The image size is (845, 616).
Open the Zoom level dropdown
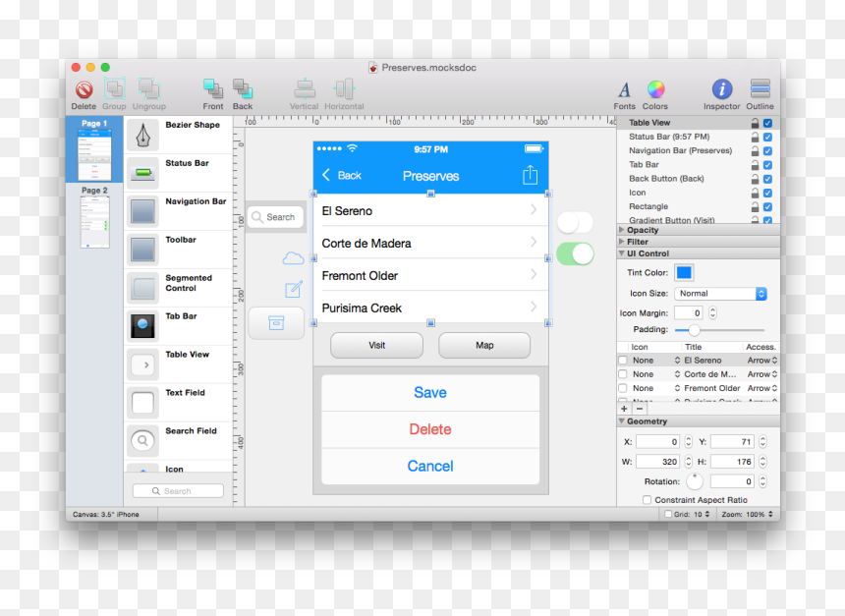[748, 514]
